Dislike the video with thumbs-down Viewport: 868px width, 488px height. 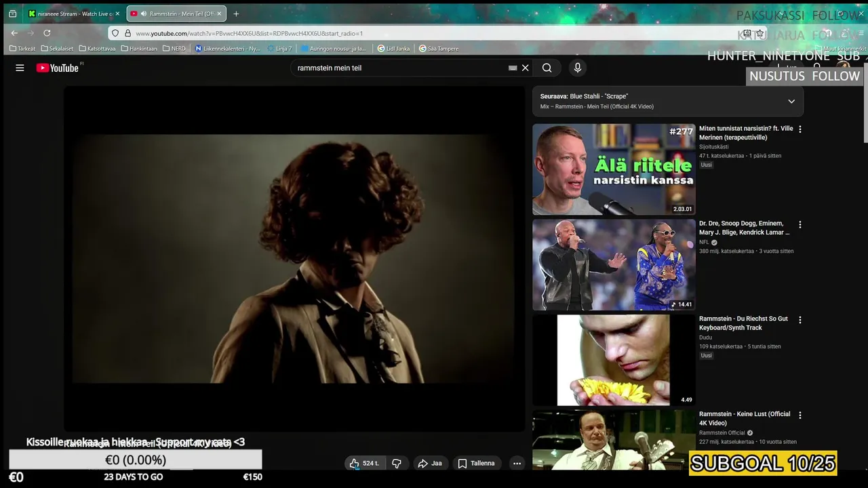pyautogui.click(x=397, y=464)
